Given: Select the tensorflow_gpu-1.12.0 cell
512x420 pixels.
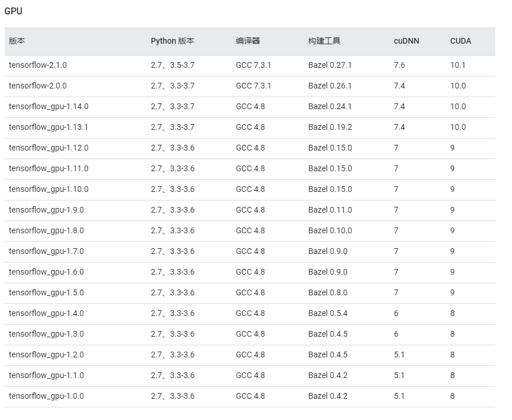Looking at the screenshot, I should 49,148.
